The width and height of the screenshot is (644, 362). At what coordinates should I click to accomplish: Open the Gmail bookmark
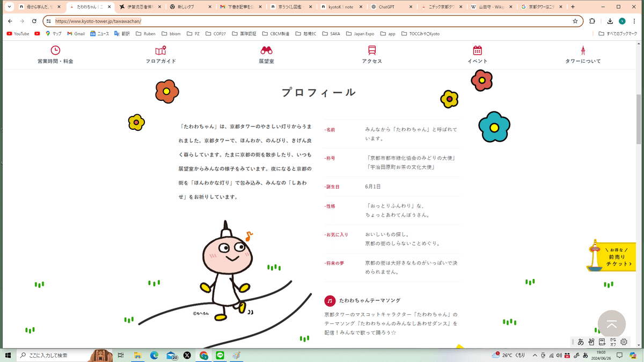76,33
